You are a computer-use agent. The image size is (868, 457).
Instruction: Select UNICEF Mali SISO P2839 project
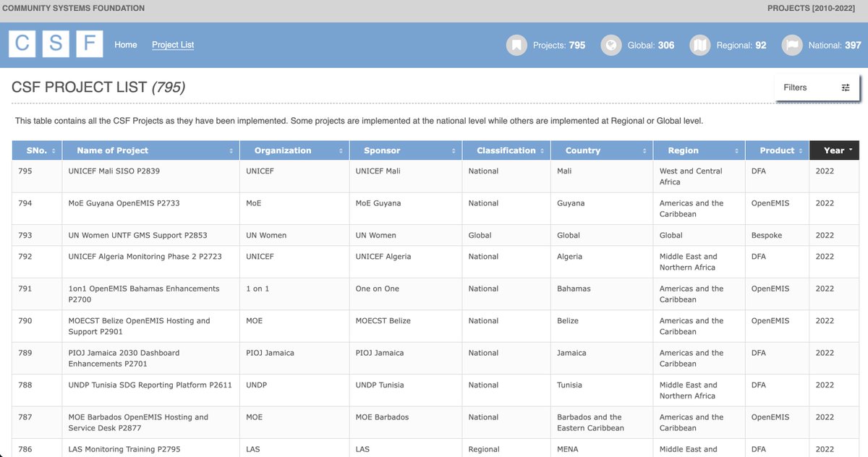coord(114,171)
